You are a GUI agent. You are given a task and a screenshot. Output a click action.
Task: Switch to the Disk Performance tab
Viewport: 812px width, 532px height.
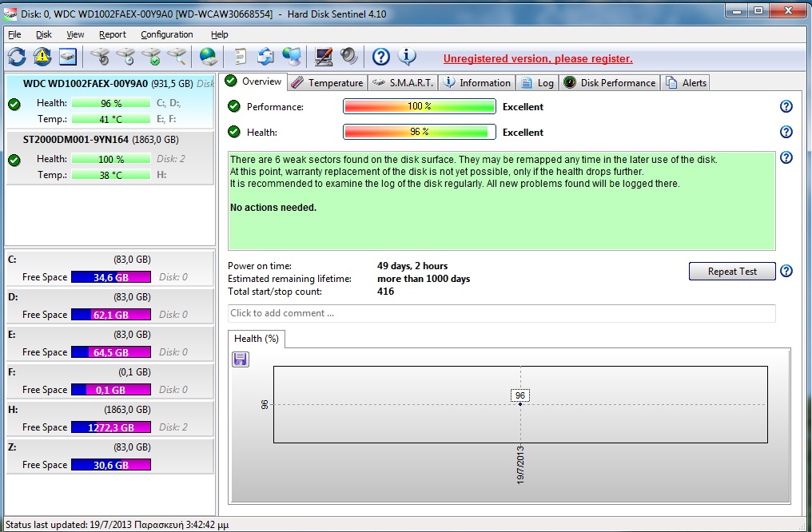coord(610,83)
